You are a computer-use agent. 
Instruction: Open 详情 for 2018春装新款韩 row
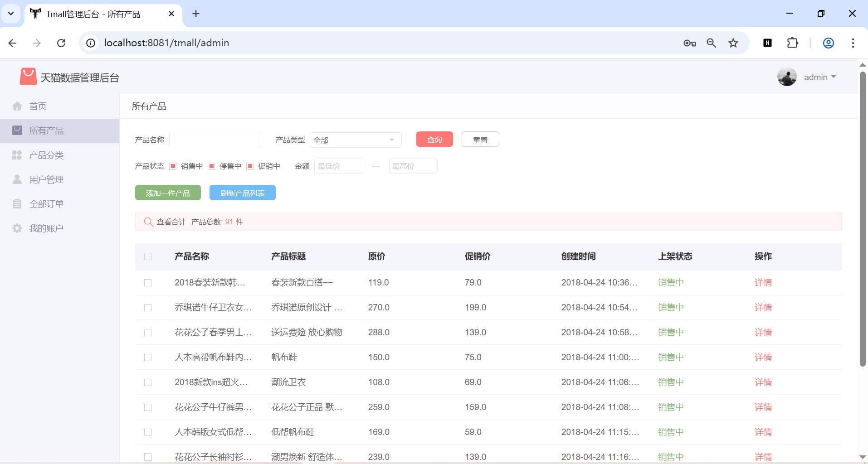point(763,283)
